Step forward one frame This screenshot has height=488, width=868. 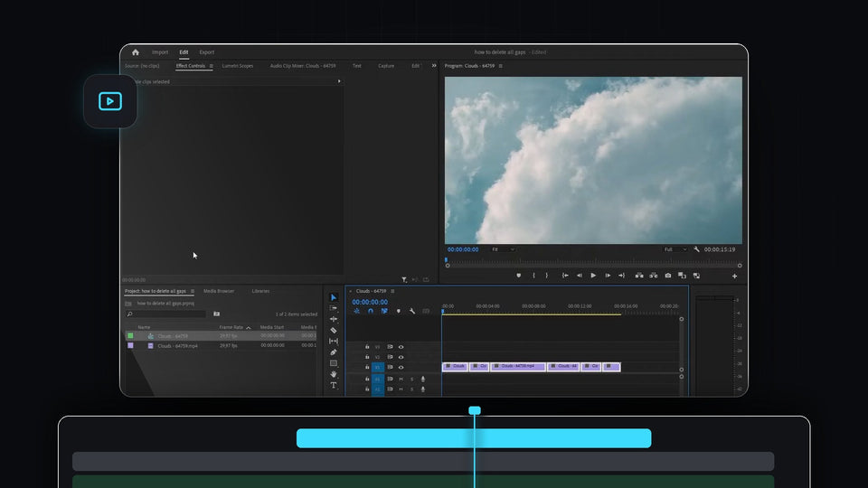tap(608, 276)
